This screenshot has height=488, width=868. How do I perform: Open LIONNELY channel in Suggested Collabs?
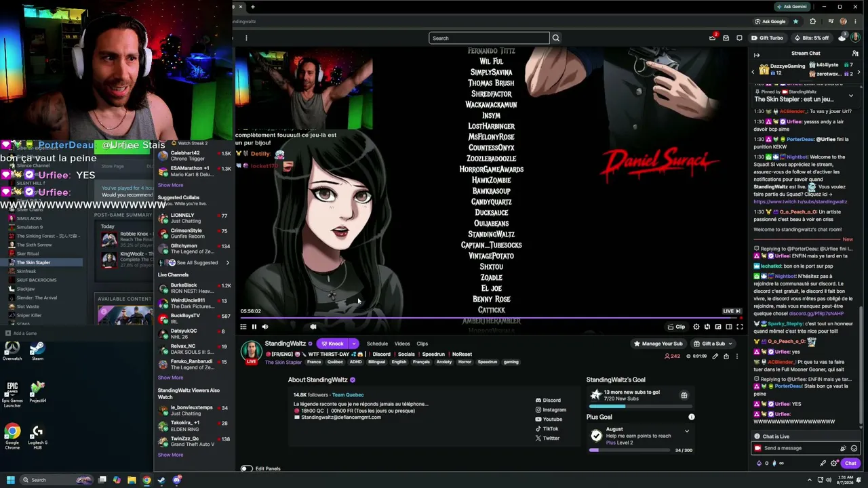click(193, 218)
